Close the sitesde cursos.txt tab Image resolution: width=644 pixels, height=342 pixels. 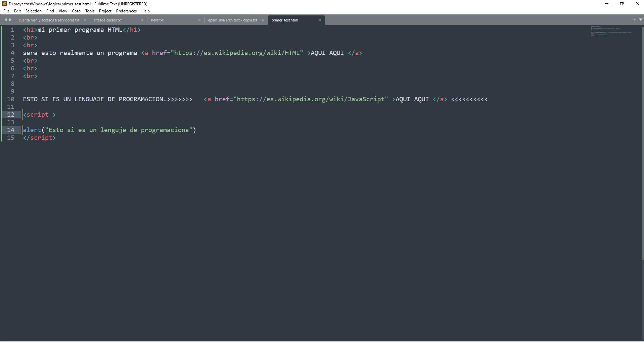point(142,20)
